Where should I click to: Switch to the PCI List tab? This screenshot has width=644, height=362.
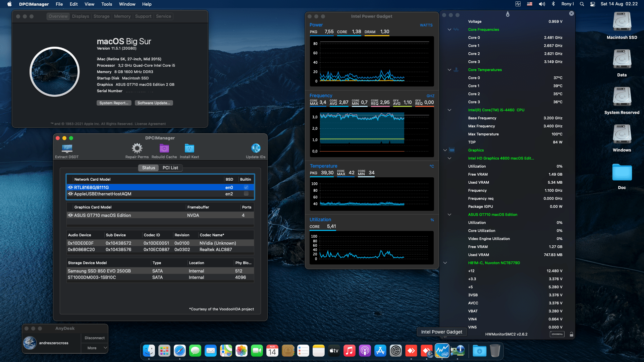pyautogui.click(x=170, y=168)
